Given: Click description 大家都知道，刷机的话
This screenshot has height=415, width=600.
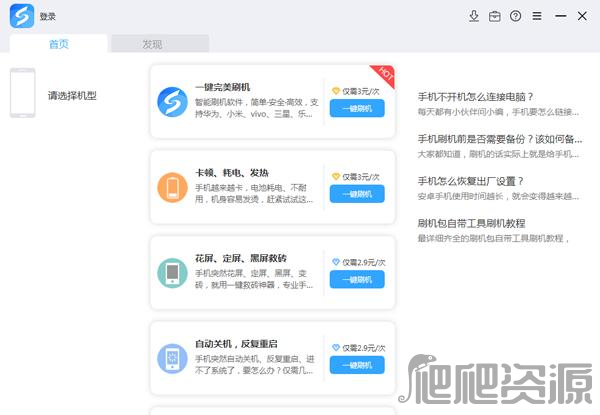Looking at the screenshot, I should click(498, 154).
